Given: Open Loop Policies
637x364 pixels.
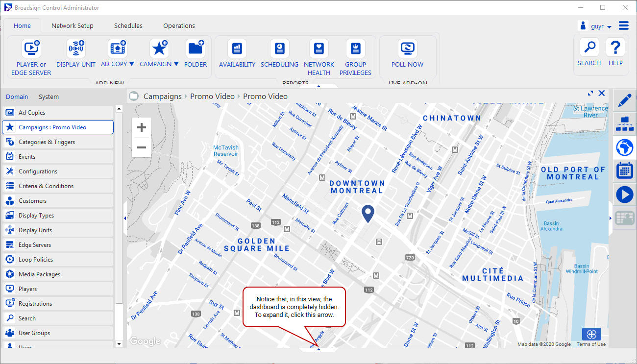Looking at the screenshot, I should pos(58,260).
